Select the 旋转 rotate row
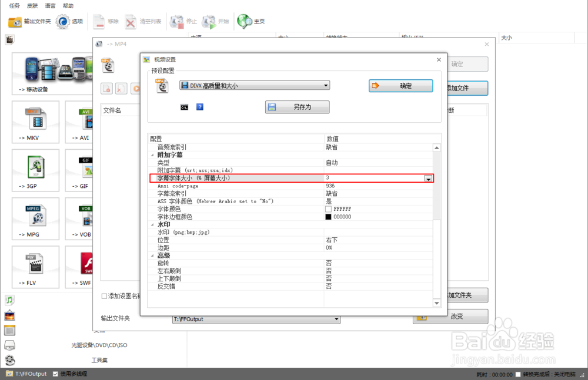Viewport: 588px width, 380px height. (x=290, y=263)
